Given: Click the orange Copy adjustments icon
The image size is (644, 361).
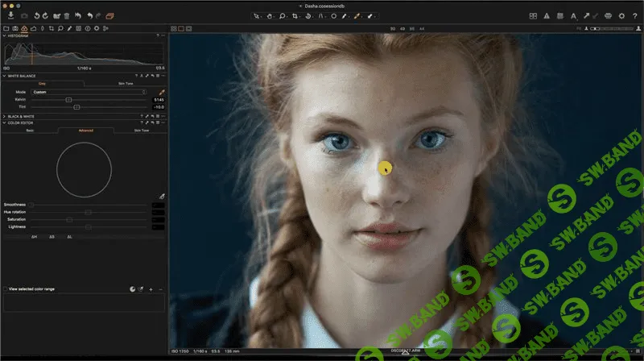Looking at the screenshot, I should [x=109, y=16].
